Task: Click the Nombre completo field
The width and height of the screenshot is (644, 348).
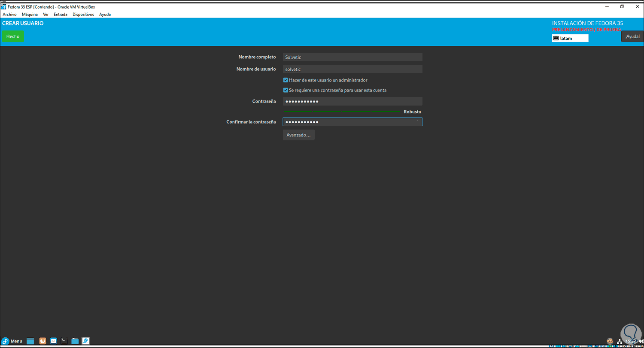Action: 352,57
